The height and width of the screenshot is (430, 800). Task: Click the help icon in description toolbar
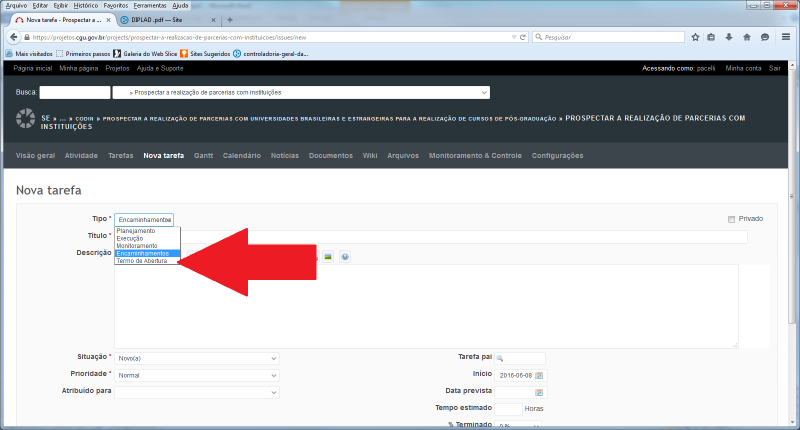344,257
